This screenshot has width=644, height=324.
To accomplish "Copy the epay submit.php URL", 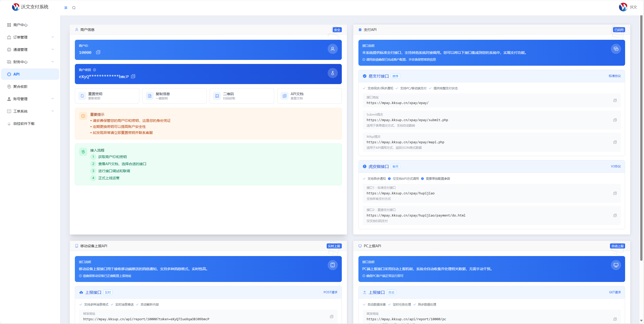I will 615,120.
